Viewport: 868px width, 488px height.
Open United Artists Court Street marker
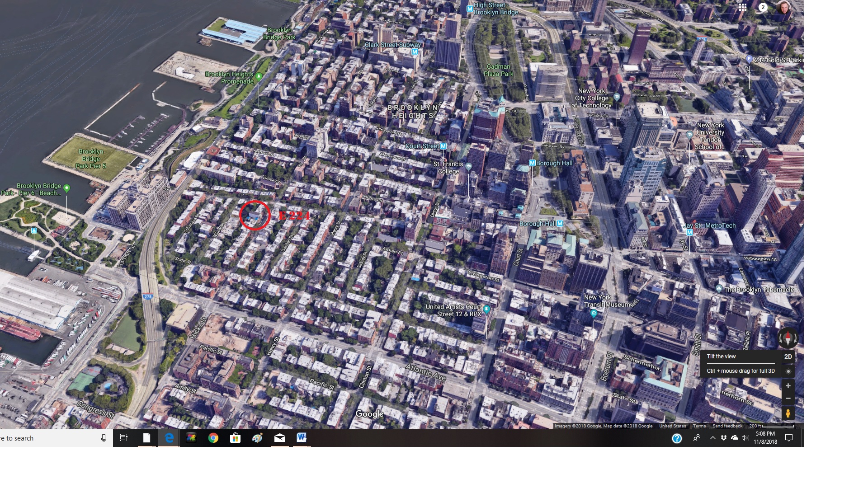(x=486, y=310)
